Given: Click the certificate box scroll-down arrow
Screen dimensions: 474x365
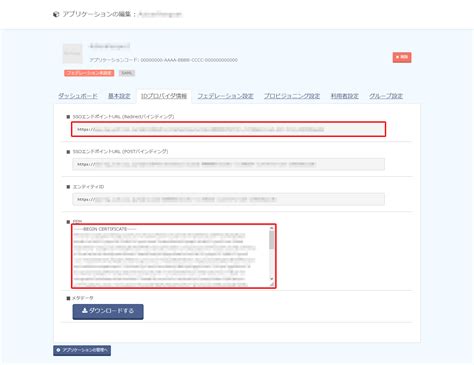Looking at the screenshot, I should (272, 279).
